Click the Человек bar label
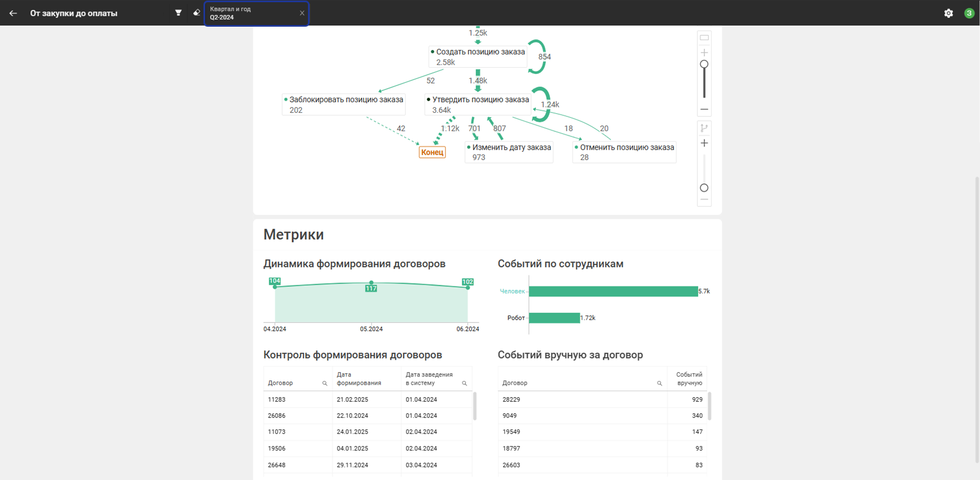Screen dimensions: 980x480 [x=512, y=291]
